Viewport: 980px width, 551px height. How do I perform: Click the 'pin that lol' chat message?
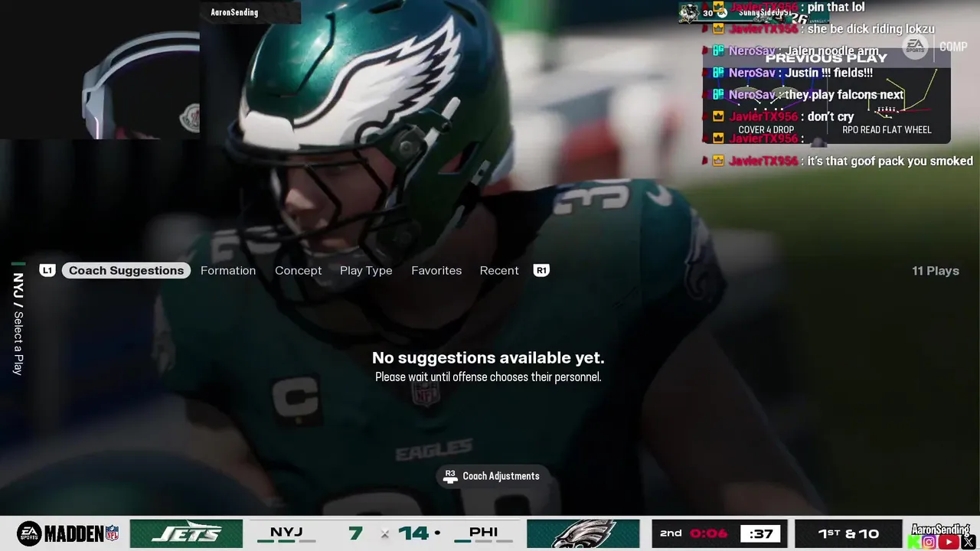point(836,7)
